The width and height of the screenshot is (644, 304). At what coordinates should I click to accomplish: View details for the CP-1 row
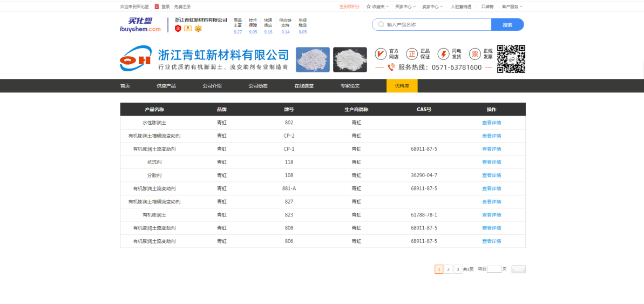(x=492, y=148)
